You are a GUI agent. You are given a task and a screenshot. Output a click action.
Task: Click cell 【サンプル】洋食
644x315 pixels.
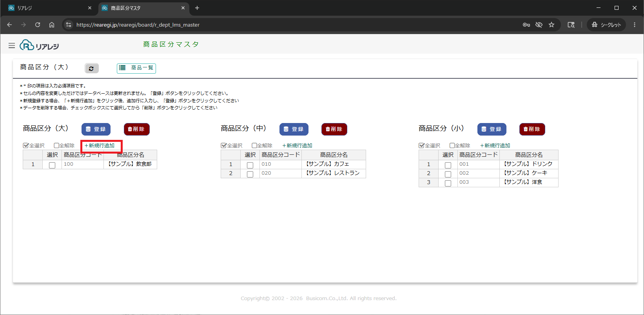coord(529,182)
